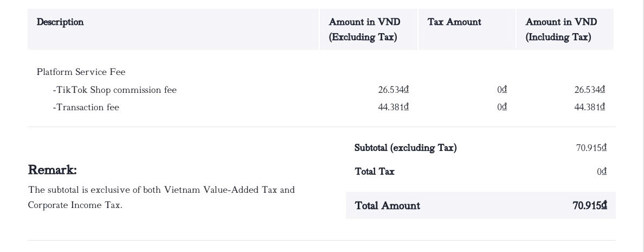Click commission fee including-tax amount 26.534₫

pyautogui.click(x=590, y=90)
